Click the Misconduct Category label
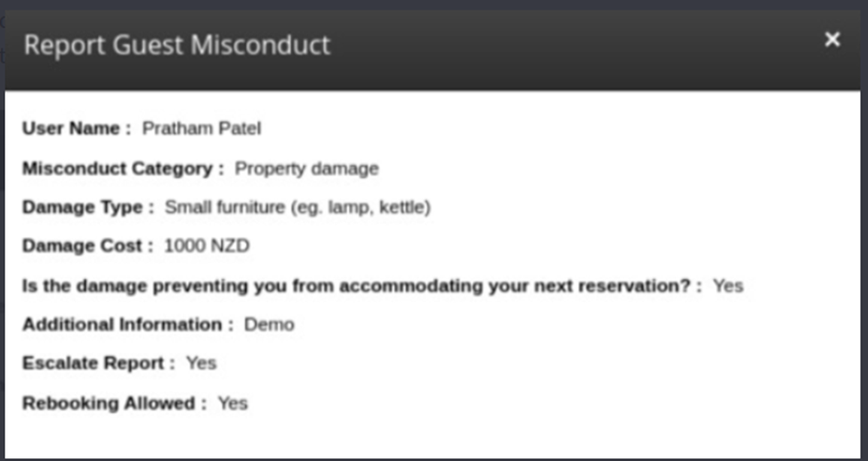The image size is (868, 461). (x=122, y=168)
